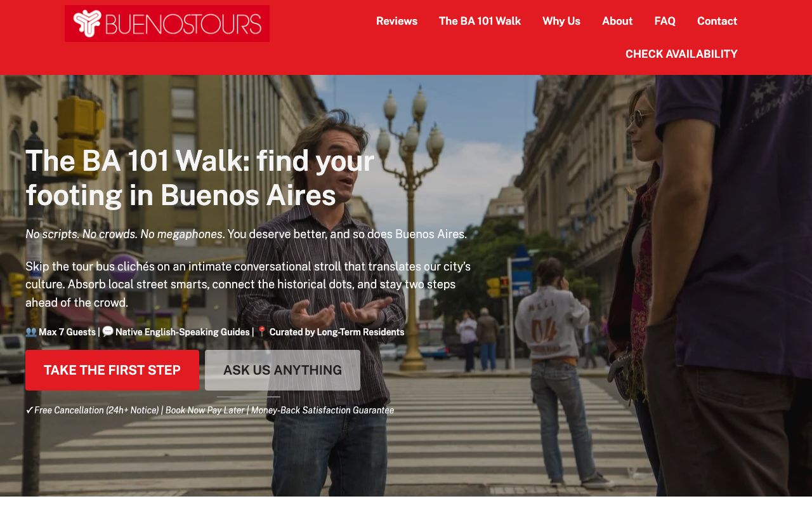812x508 pixels.
Task: Open the Why Us section
Action: coord(561,21)
